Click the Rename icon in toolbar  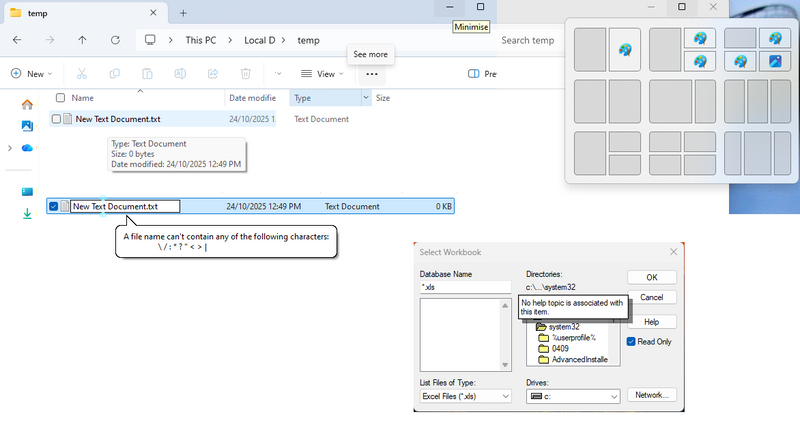coord(180,74)
